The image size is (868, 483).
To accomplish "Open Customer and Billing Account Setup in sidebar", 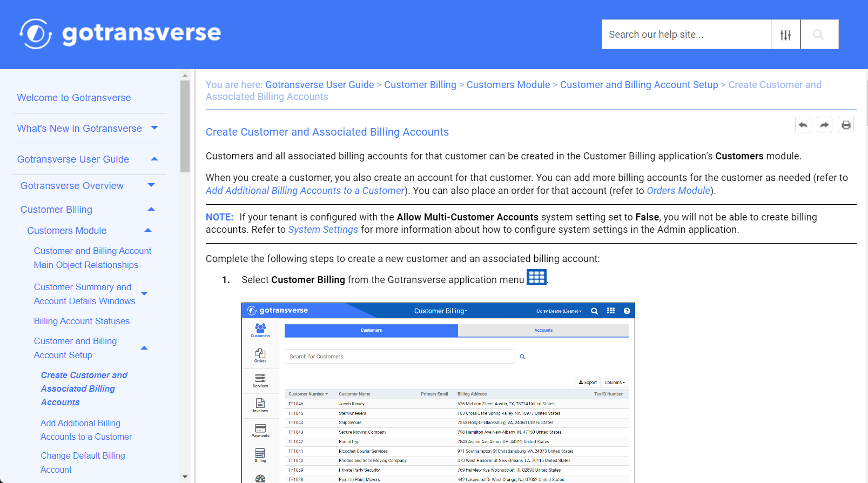I will click(x=75, y=348).
